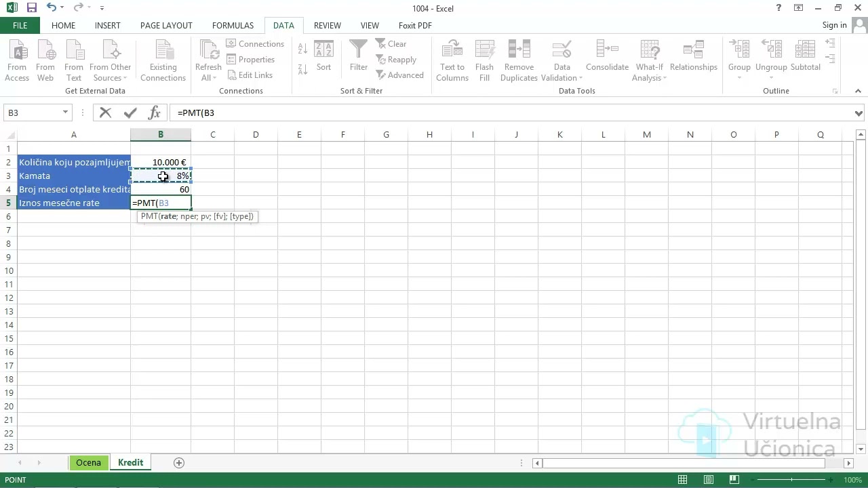Click Edit Links
This screenshot has height=488, width=868.
(250, 75)
